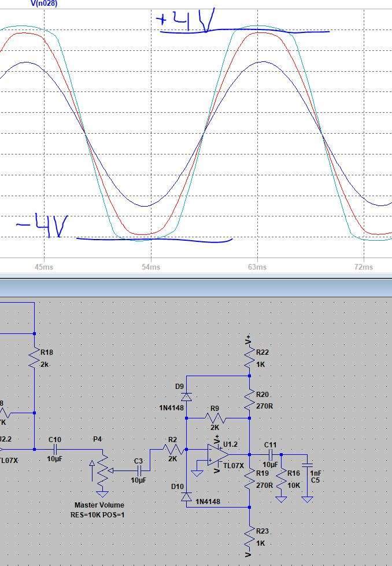
Task: Click the R22 1K resistor symbol
Action: (x=250, y=361)
